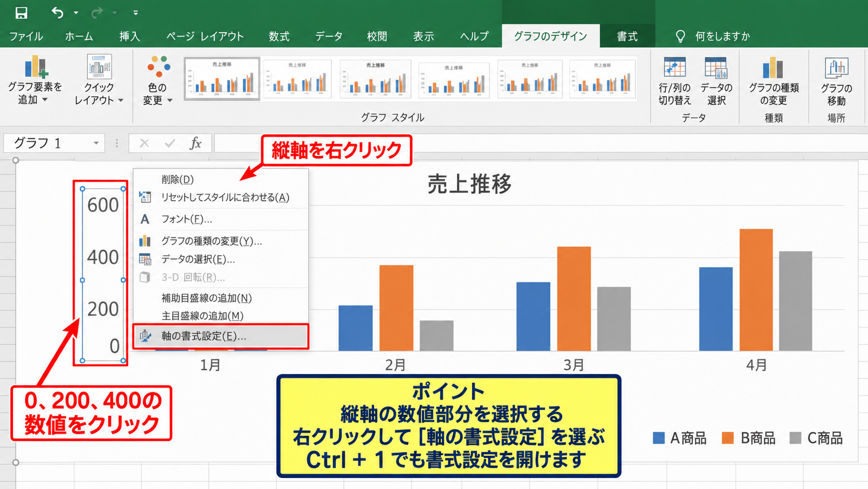
Task: Open the Undo history dropdown arrow
Action: 76,12
